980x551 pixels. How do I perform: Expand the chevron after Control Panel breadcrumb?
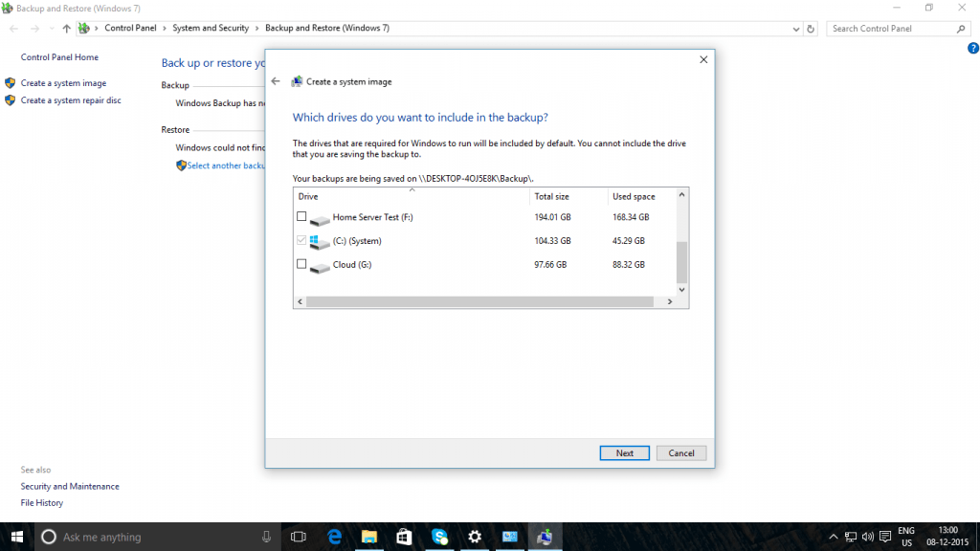pos(165,28)
